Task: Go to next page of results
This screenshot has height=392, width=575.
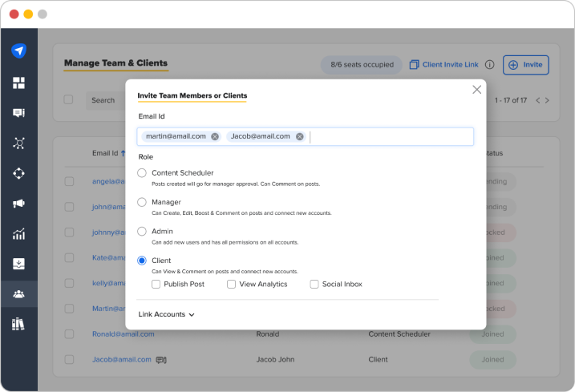Action: 547,100
